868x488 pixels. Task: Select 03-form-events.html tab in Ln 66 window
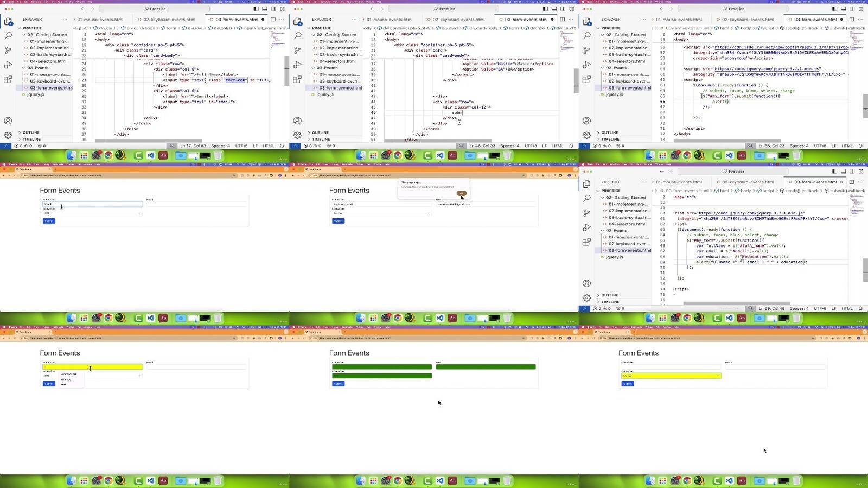(815, 20)
